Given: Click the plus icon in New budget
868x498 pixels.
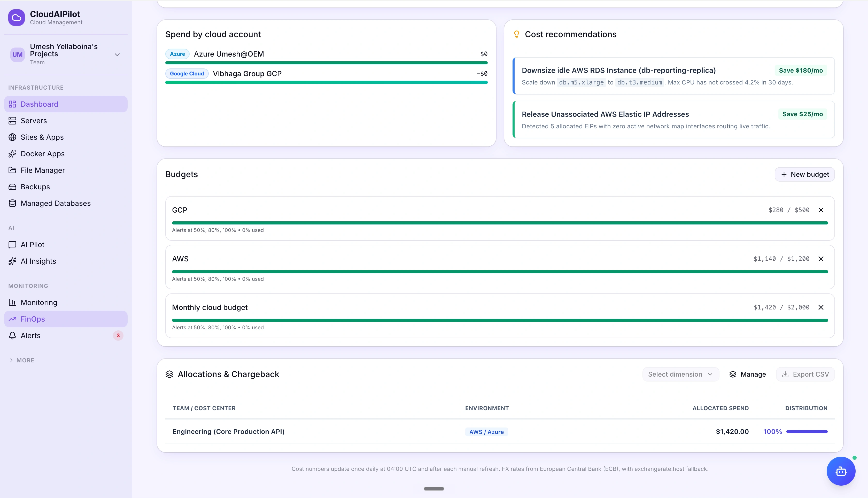Looking at the screenshot, I should pyautogui.click(x=784, y=174).
